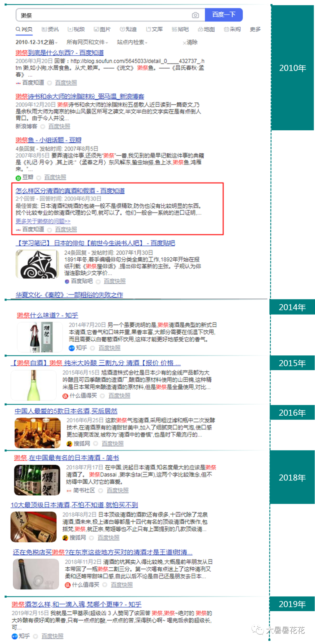The height and width of the screenshot is (644, 315).
Task: Open 獭祭什么味道? - 知乎 result
Action: [x=47, y=315]
